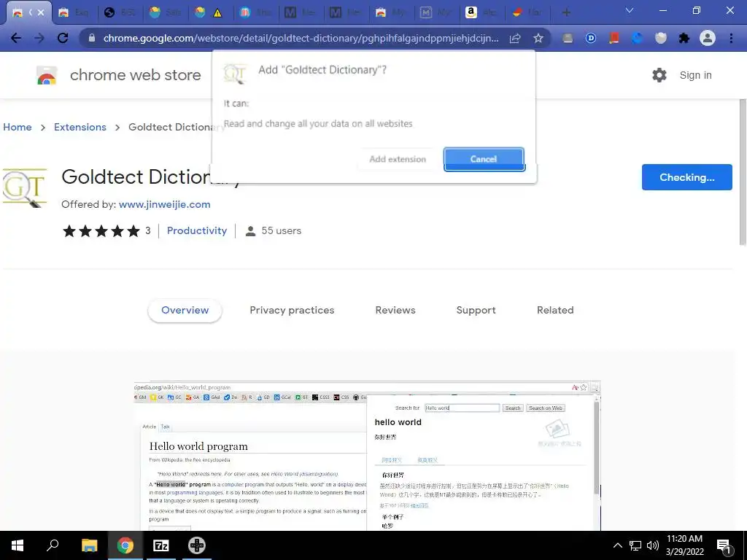
Task: Click the browser forward arrow
Action: 39,38
